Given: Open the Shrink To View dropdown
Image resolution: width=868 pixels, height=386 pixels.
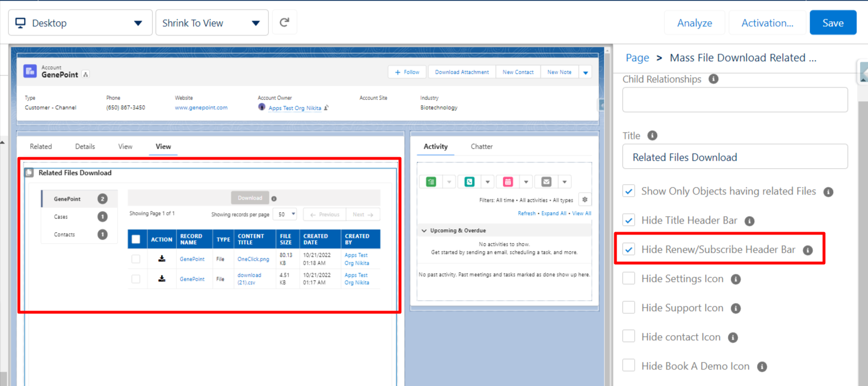Looking at the screenshot, I should pos(212,23).
